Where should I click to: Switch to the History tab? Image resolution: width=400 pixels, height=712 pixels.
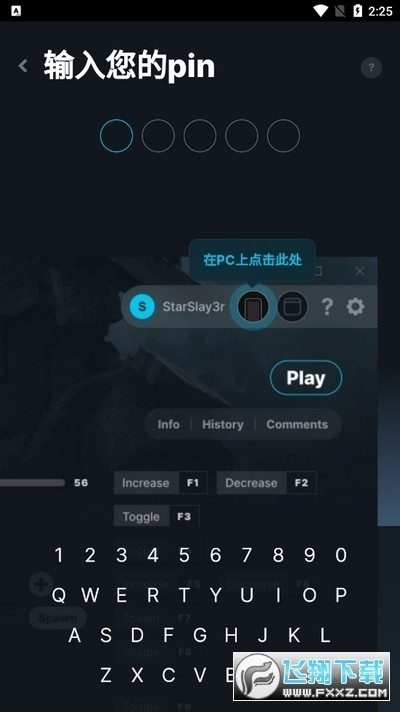(222, 424)
